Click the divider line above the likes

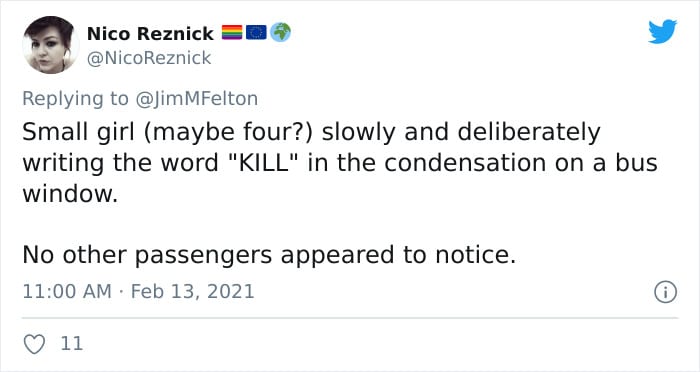pyautogui.click(x=350, y=318)
